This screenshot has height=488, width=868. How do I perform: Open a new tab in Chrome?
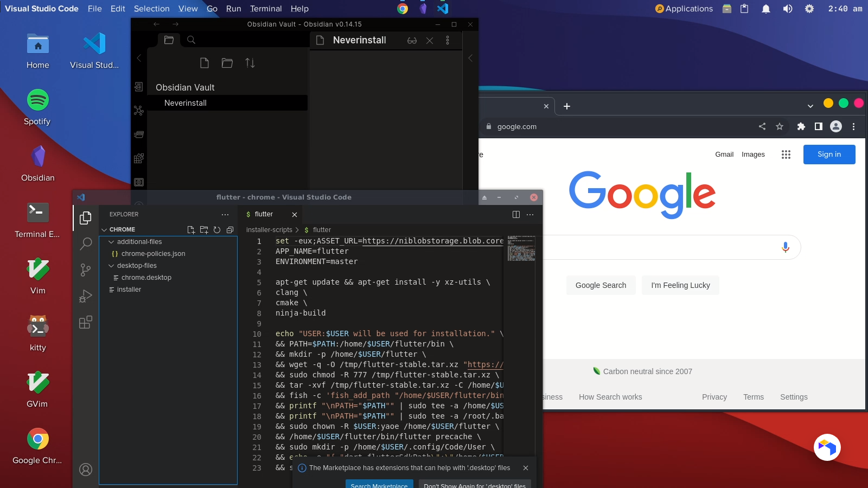567,106
